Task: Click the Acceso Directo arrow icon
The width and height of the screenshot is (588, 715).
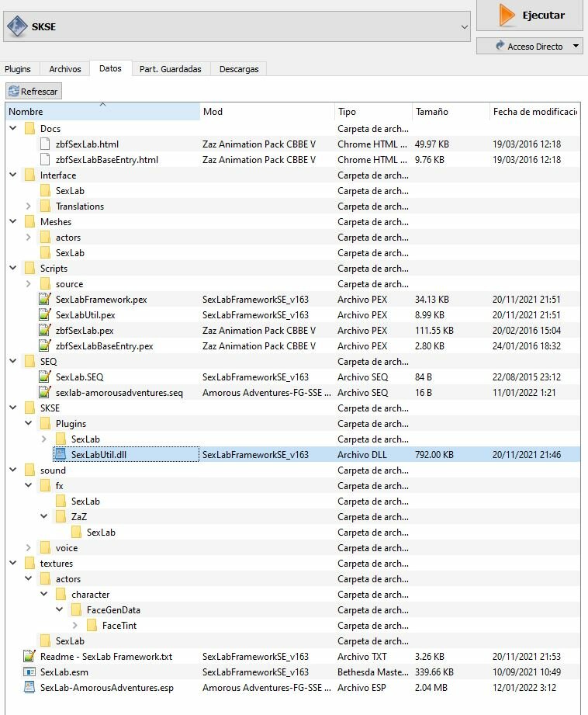Action: point(500,45)
